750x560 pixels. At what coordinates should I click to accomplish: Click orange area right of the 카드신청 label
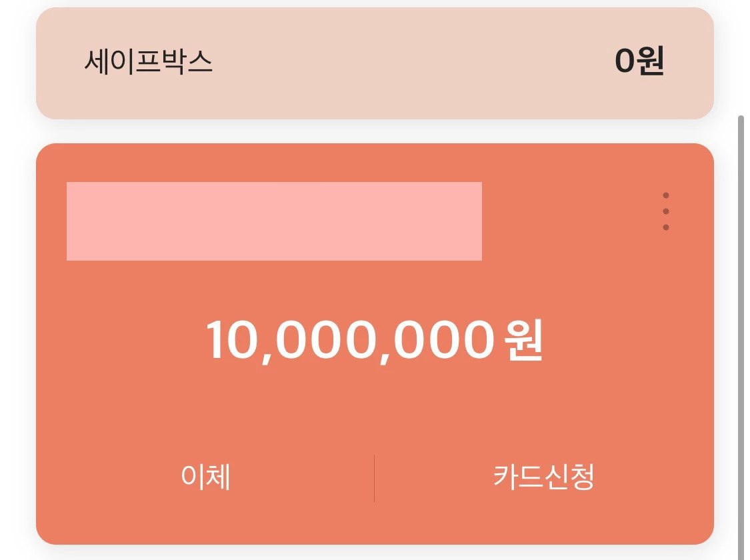[x=653, y=477]
